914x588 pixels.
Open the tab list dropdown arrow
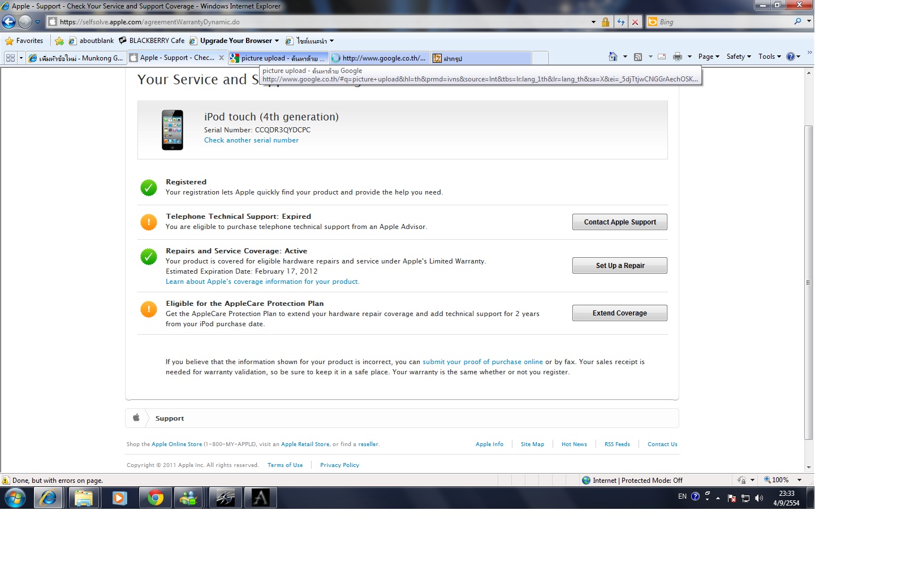21,58
